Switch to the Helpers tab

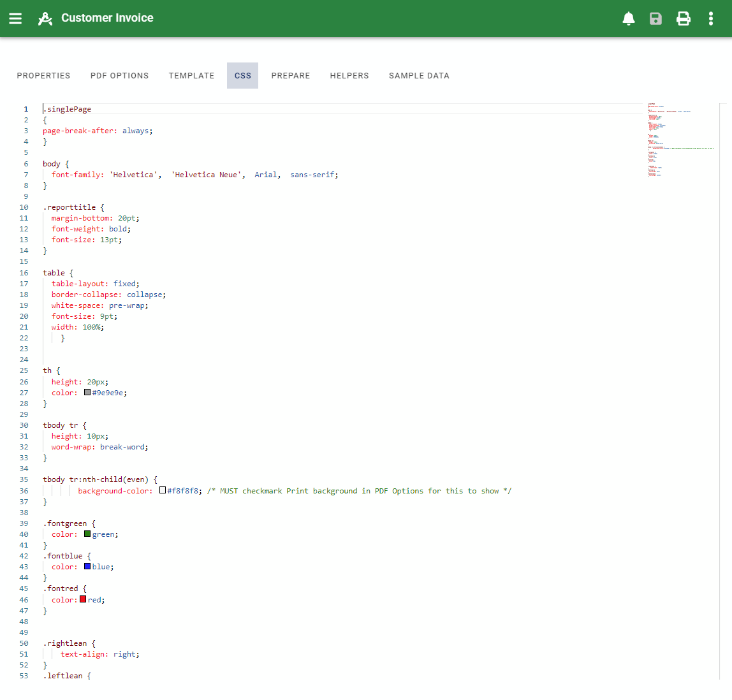pyautogui.click(x=349, y=76)
